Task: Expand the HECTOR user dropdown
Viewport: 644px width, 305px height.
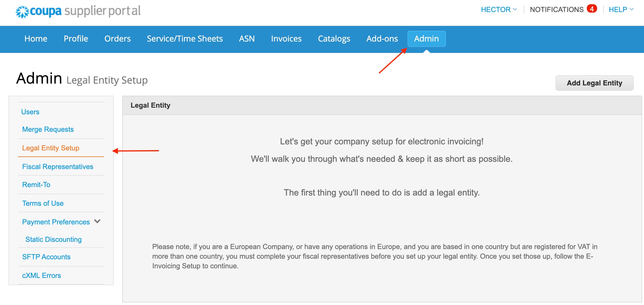Action: (x=499, y=10)
